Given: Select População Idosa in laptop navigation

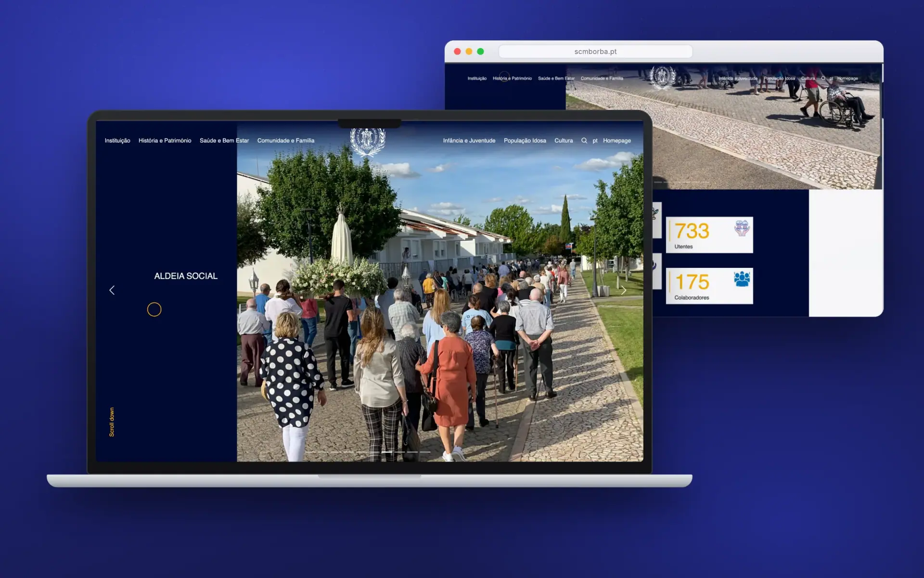Looking at the screenshot, I should coord(525,141).
